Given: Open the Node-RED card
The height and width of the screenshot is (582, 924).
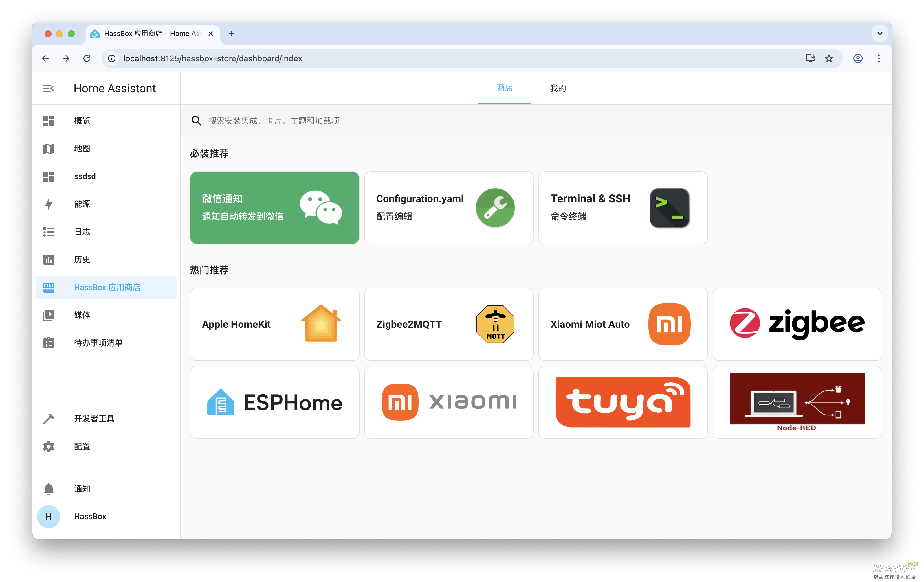Looking at the screenshot, I should pos(797,402).
